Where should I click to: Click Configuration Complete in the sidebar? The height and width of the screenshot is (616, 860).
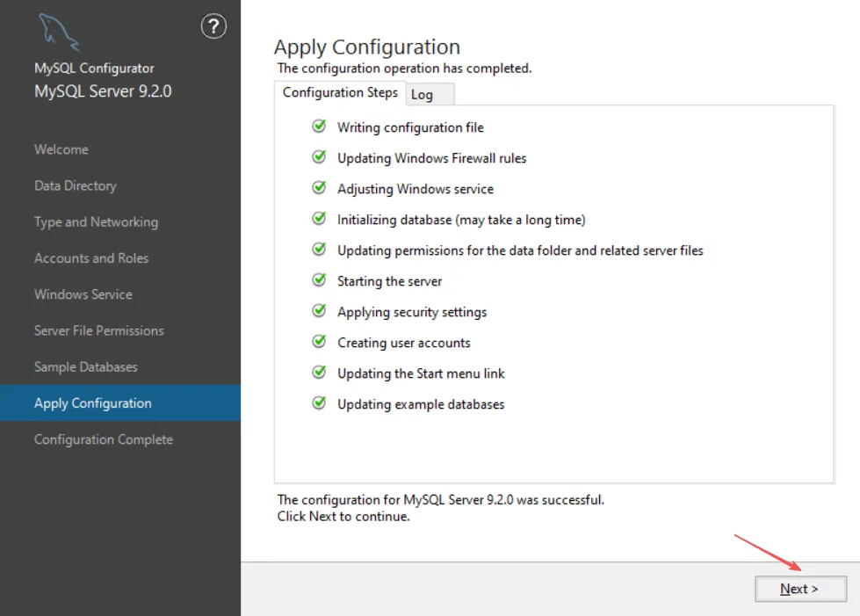[x=104, y=439]
